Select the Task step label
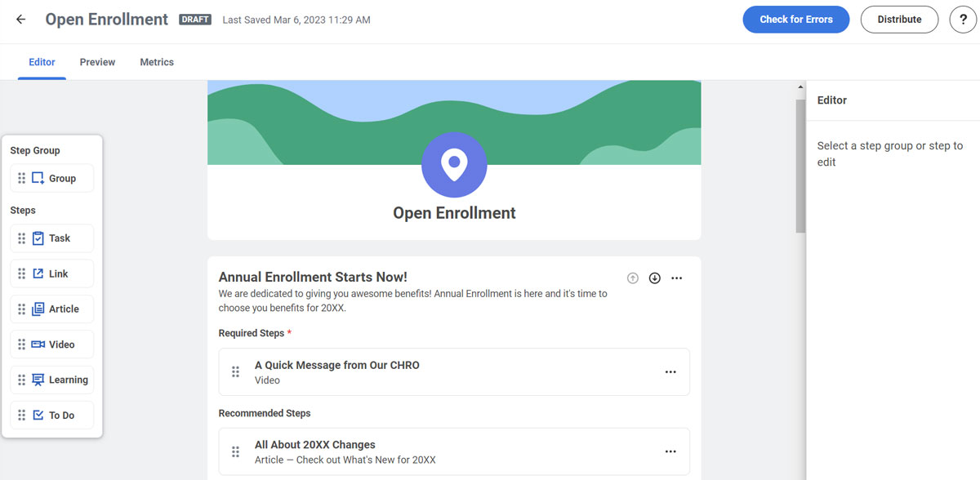This screenshot has width=980, height=480. coord(60,238)
